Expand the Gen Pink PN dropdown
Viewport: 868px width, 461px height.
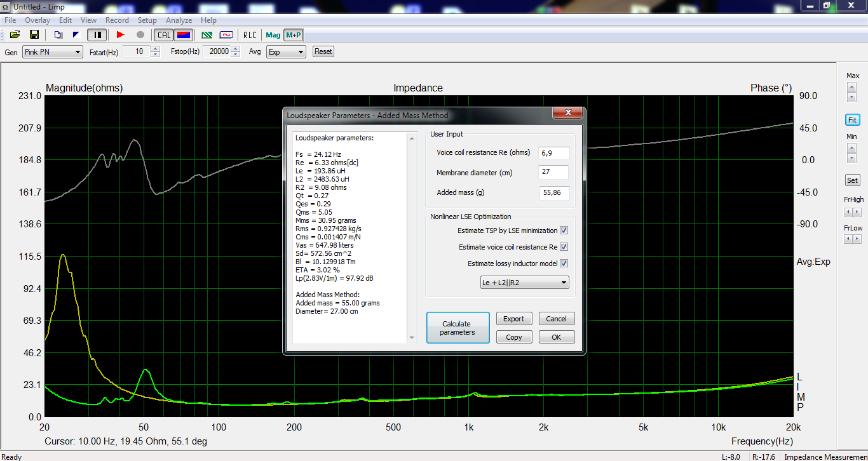(x=52, y=51)
